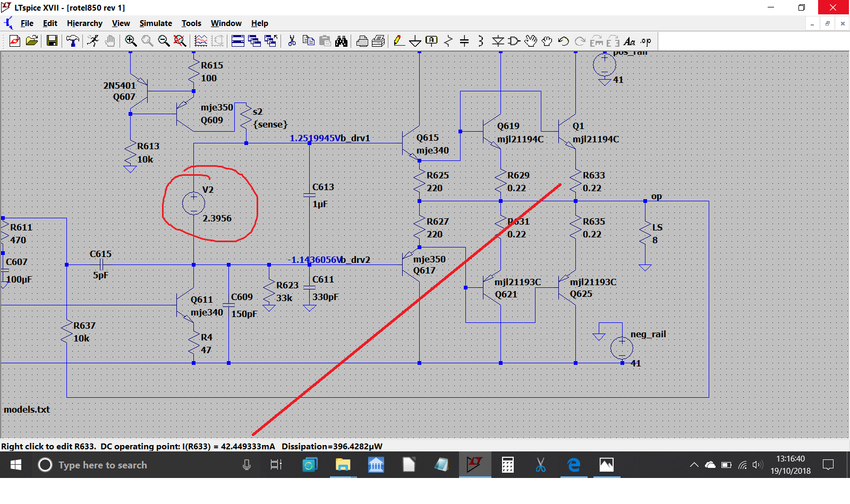Create a new schematic from toolbar
850x504 pixels.
(x=15, y=41)
